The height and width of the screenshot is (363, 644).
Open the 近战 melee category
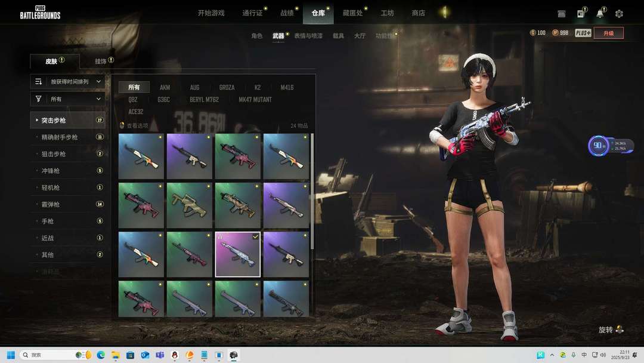68,238
